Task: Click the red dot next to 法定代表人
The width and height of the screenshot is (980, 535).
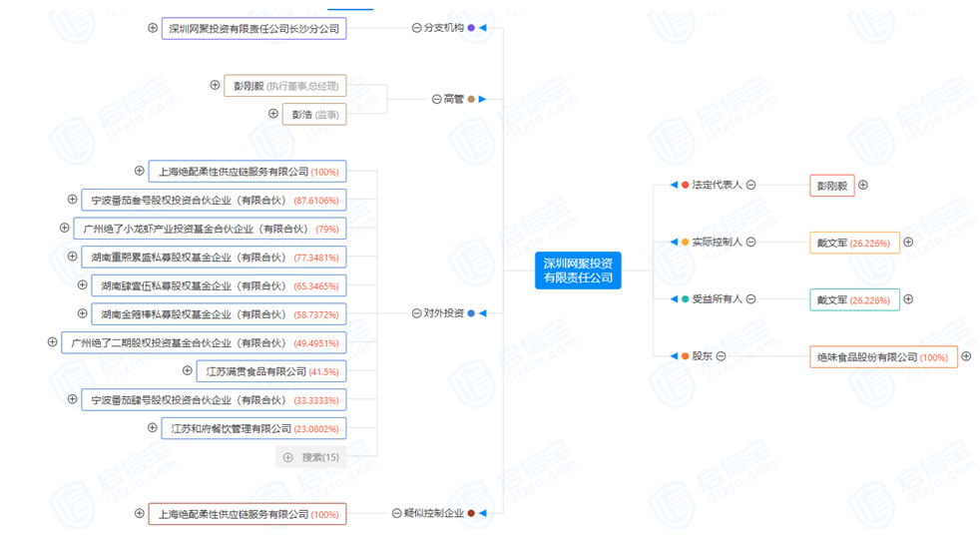Action: [x=685, y=185]
